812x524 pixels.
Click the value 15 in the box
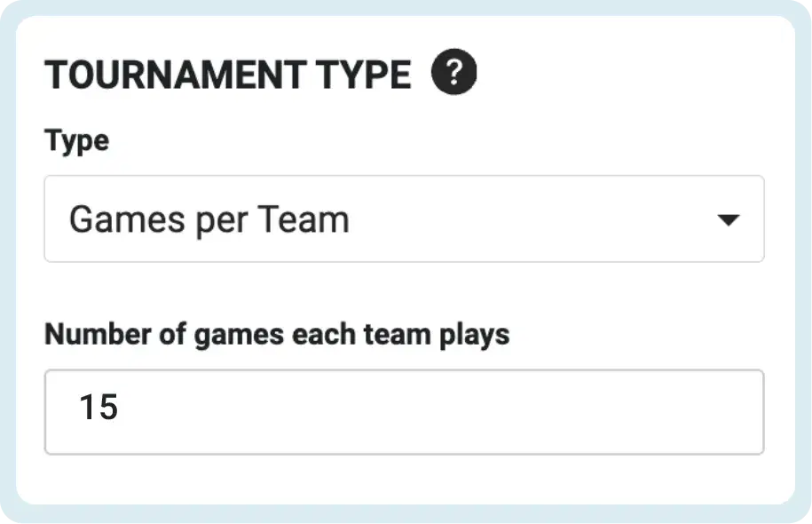[x=99, y=407]
